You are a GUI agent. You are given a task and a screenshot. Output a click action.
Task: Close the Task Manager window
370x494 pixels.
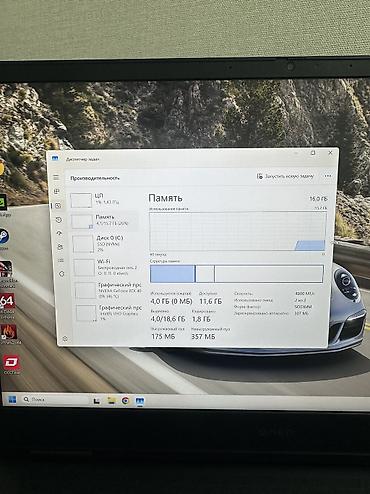(x=330, y=153)
